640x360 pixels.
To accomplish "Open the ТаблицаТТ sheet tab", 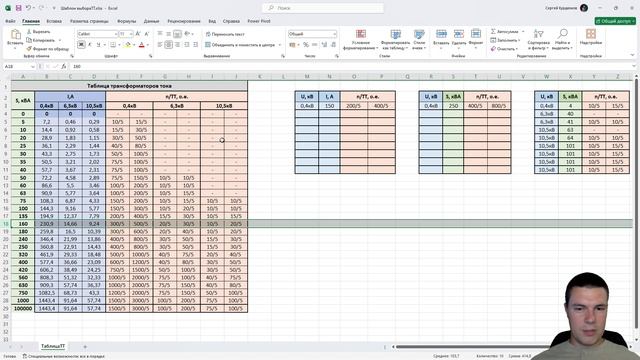I will click(53, 346).
